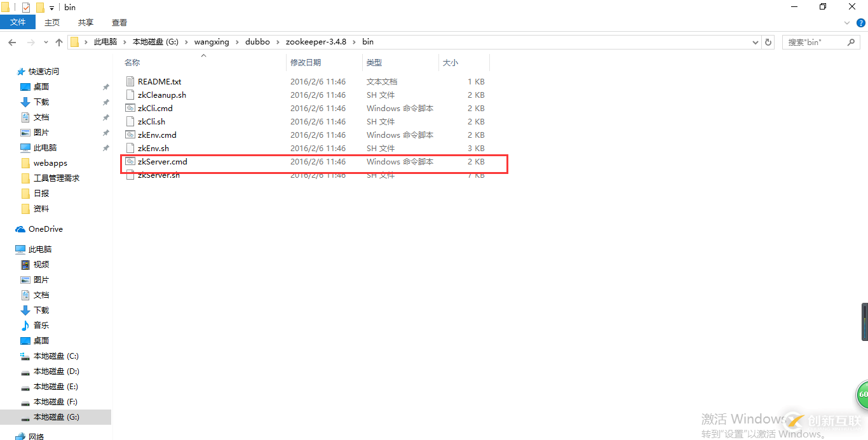Viewport: 868px width, 440px height.
Task: Select the zkServer.sh file
Action: coord(158,175)
